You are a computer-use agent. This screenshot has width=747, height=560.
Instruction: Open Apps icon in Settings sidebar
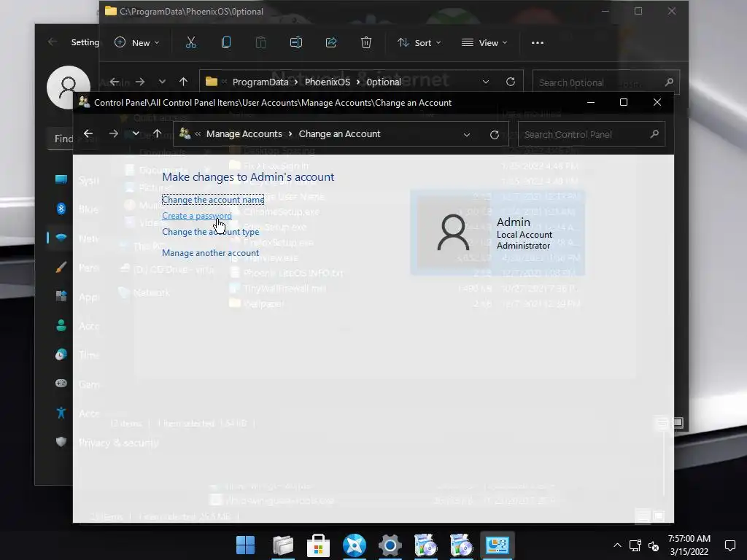[x=61, y=296]
